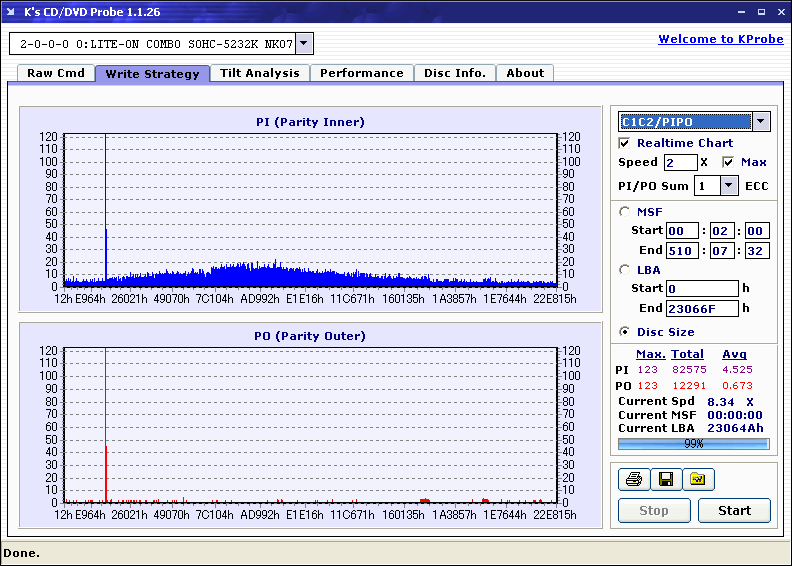Open the LITE-ON drive selection dropdown

(304, 44)
